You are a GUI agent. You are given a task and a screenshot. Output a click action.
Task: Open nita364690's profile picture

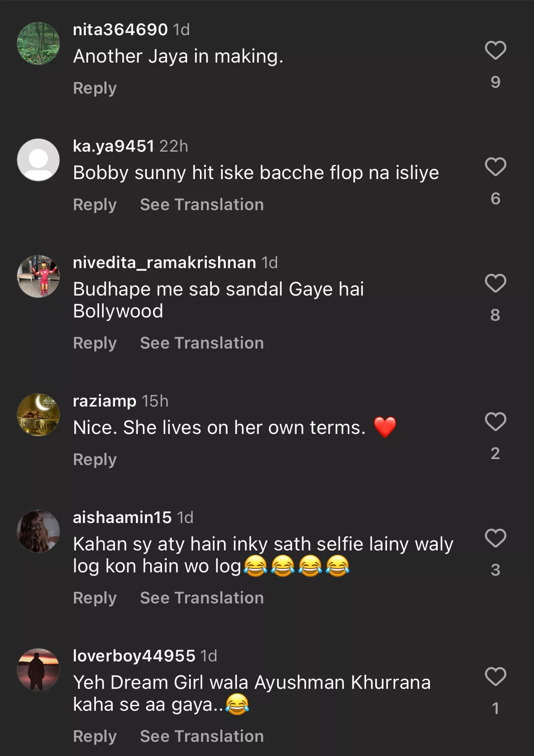(38, 43)
